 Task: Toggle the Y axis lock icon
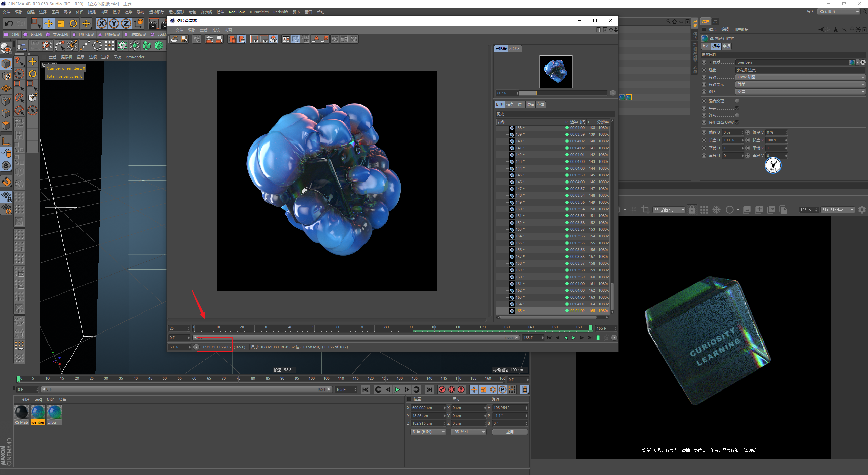click(x=114, y=23)
